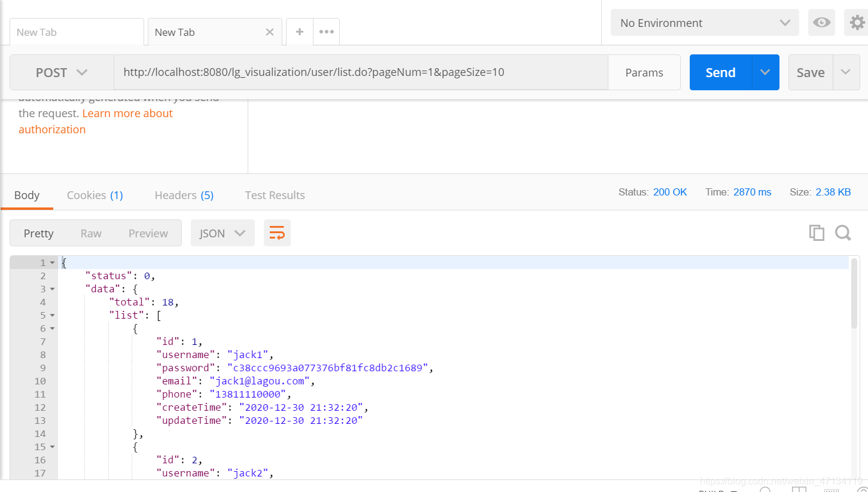Open the response Body tab

[x=27, y=195]
